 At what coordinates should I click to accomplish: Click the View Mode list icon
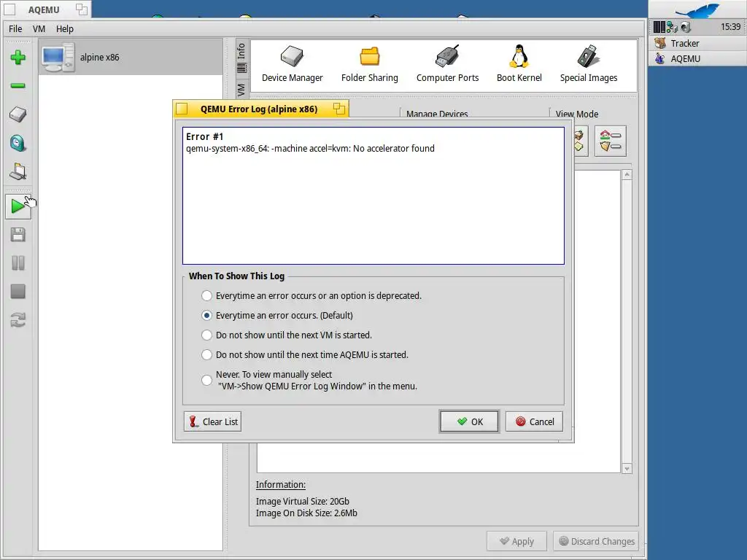click(611, 141)
